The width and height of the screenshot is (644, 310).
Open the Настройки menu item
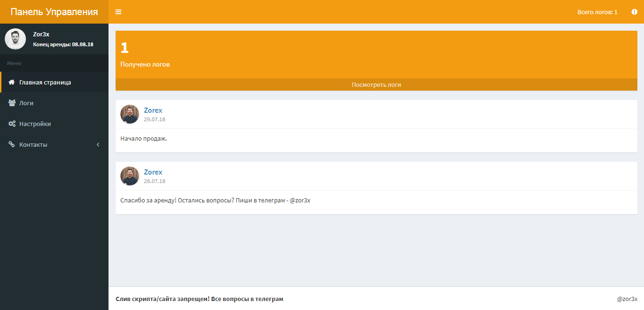coord(54,124)
